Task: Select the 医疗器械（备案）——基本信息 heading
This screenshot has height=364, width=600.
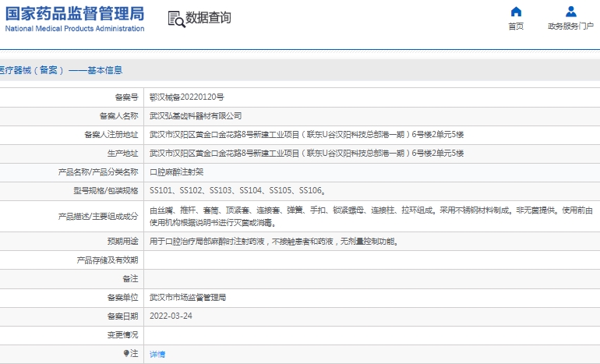Action: [61, 70]
